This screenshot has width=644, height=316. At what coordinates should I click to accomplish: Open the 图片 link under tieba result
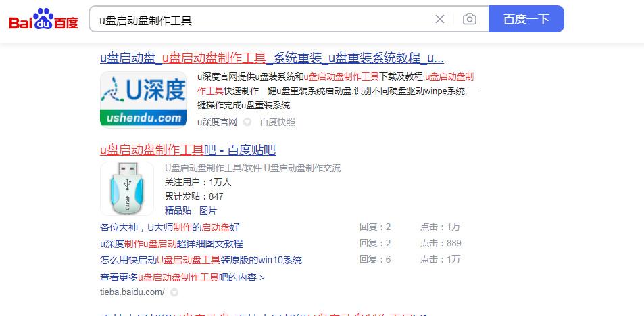click(208, 210)
